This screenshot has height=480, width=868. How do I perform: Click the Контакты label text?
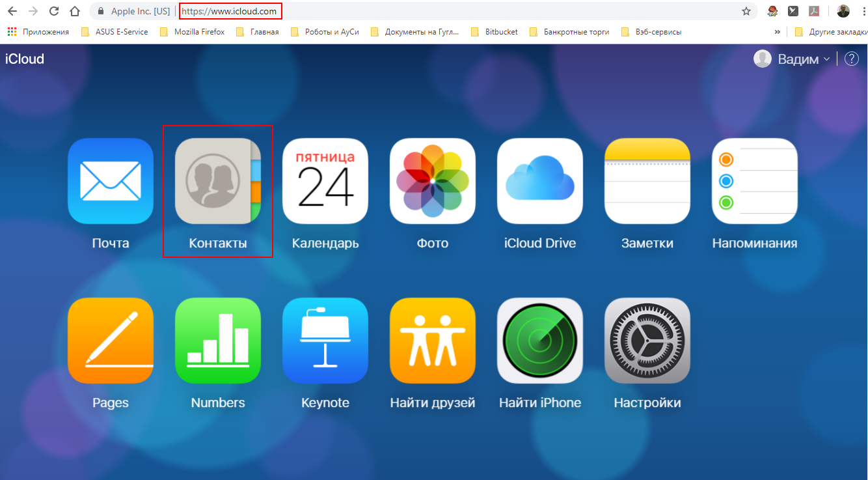click(x=218, y=243)
